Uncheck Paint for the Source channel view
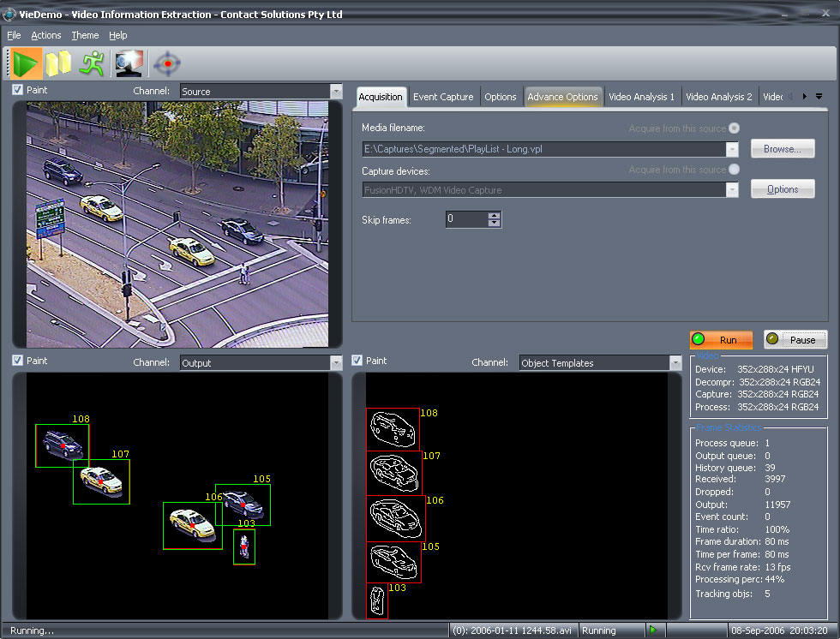The height and width of the screenshot is (639, 840). pyautogui.click(x=18, y=90)
